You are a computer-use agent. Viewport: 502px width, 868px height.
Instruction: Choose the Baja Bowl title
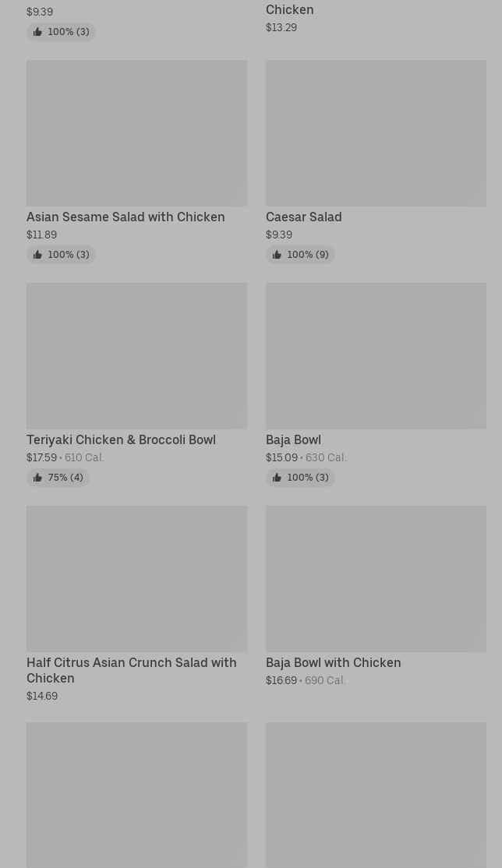point(293,440)
